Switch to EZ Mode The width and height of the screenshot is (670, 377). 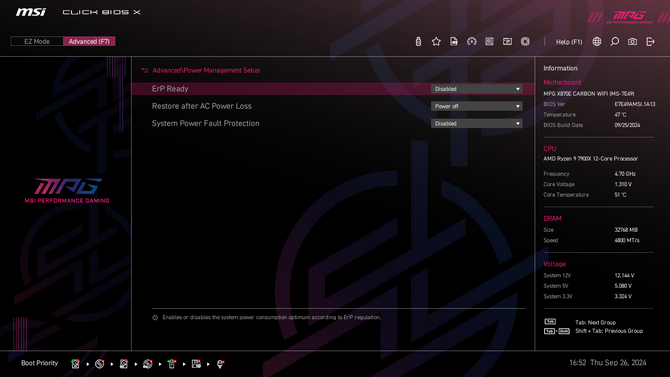click(37, 41)
